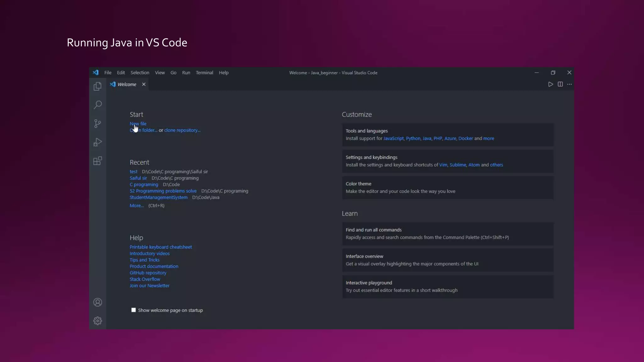The image size is (644, 362).
Task: Click the VS Code logo in title bar
Action: 96,73
